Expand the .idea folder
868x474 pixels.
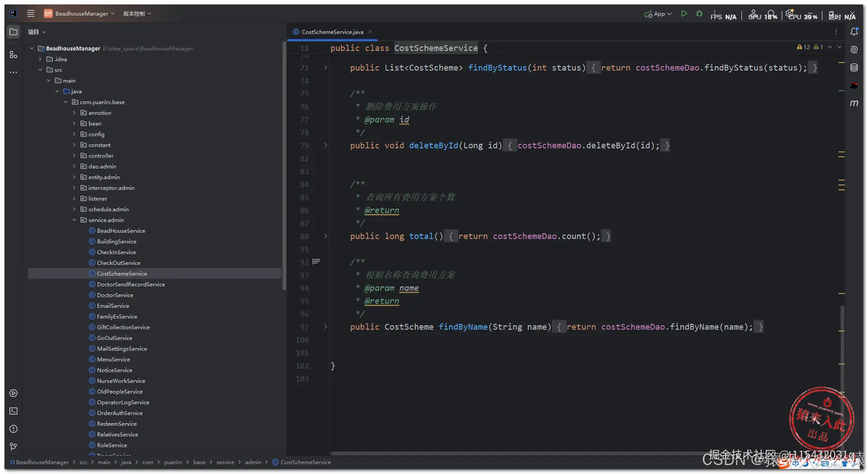point(40,59)
